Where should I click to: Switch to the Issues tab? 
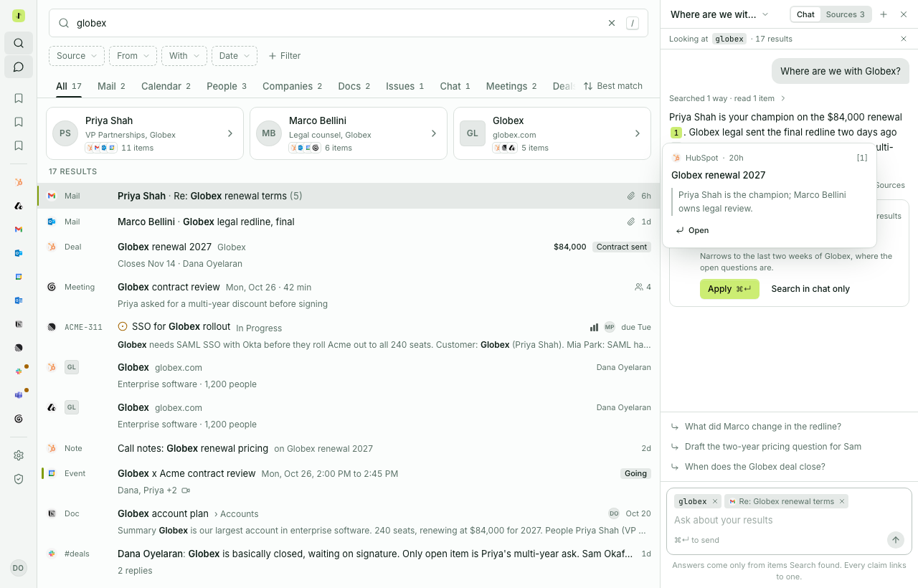tap(404, 86)
